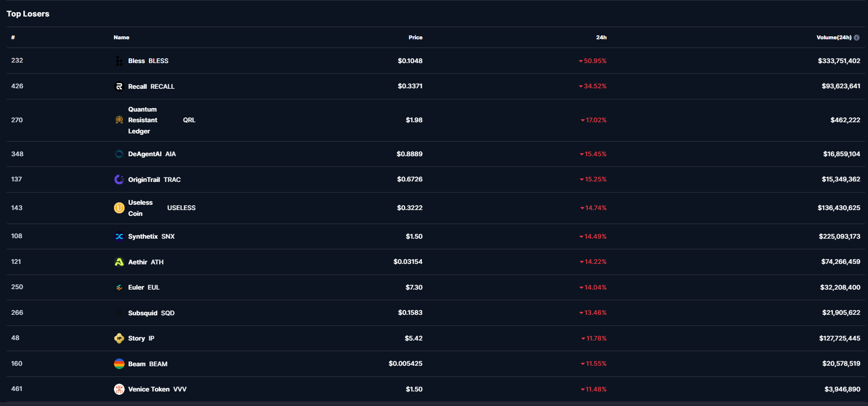Click the Aethir logo icon

tap(119, 262)
